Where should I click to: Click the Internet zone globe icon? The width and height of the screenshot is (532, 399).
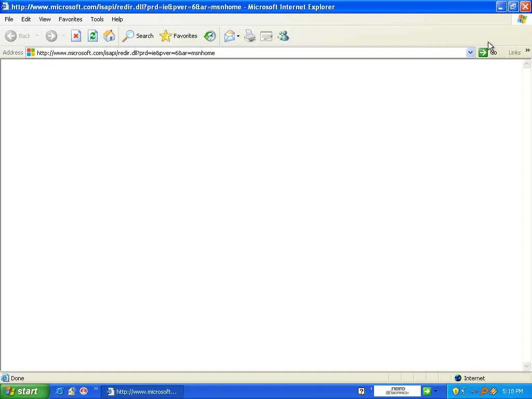[458, 378]
